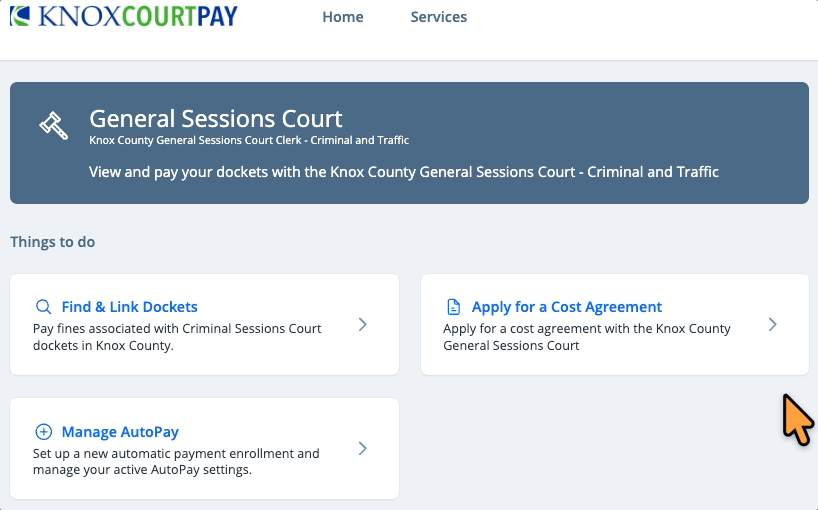Click the KnoxCourtPay logo emblem

tap(20, 16)
